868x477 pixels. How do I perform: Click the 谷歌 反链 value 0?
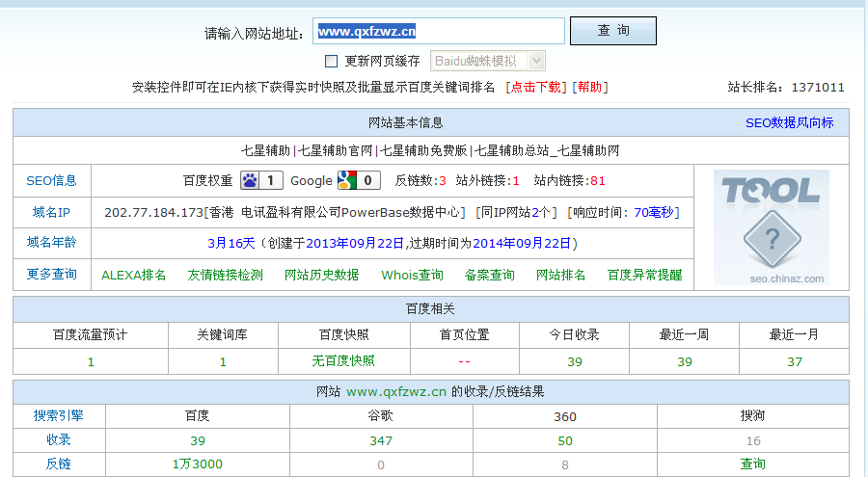(381, 464)
